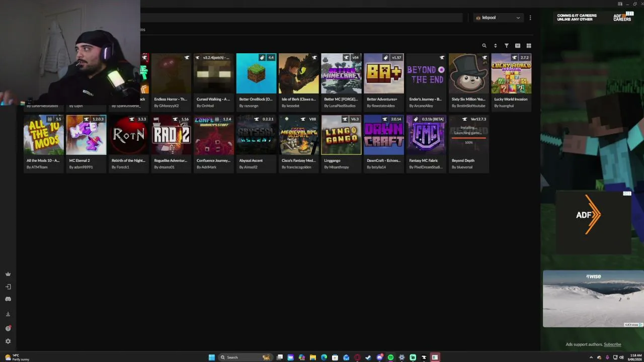644x362 pixels.
Task: Open the downloads icon in sidebar
Action: pyautogui.click(x=8, y=314)
